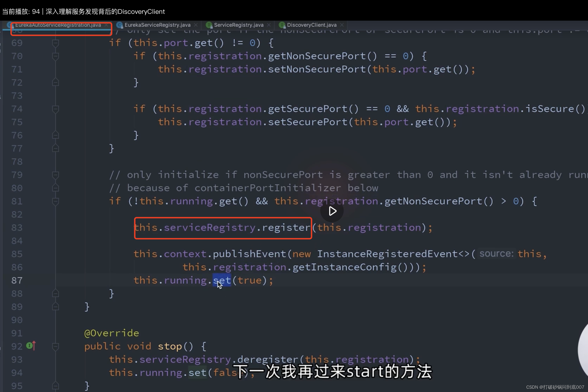Click the 'source:' parameter hint on line 85
The width and height of the screenshot is (588, 392).
tap(496, 254)
